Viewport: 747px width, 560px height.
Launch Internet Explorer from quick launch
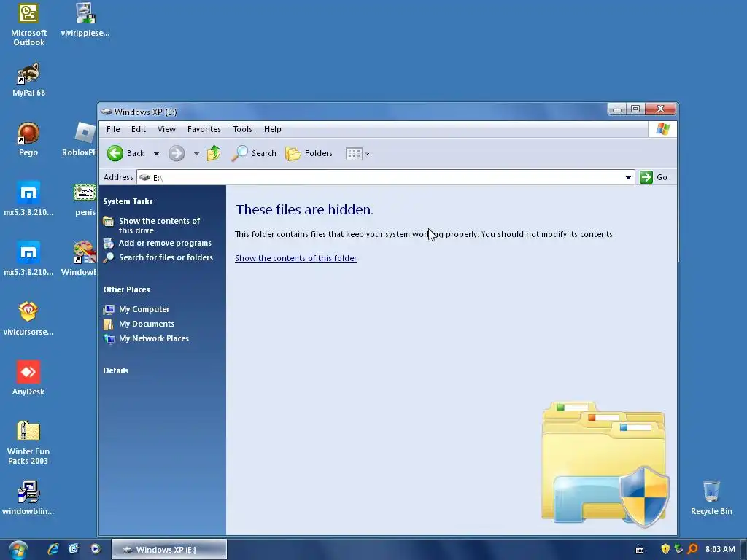53,549
